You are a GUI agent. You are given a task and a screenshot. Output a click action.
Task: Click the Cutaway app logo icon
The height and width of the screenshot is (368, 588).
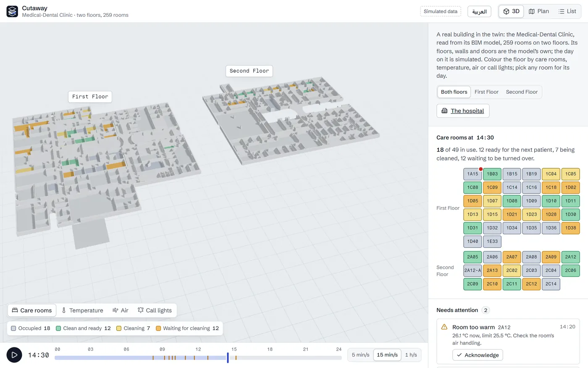point(12,11)
